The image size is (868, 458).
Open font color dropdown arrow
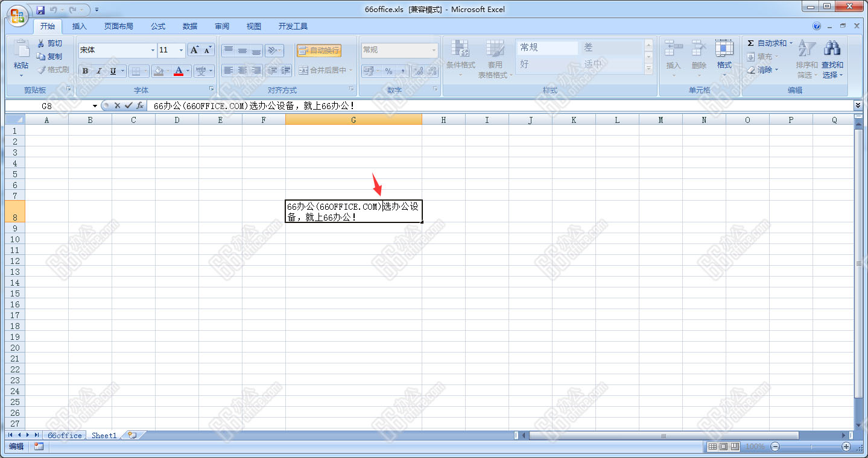(x=188, y=71)
